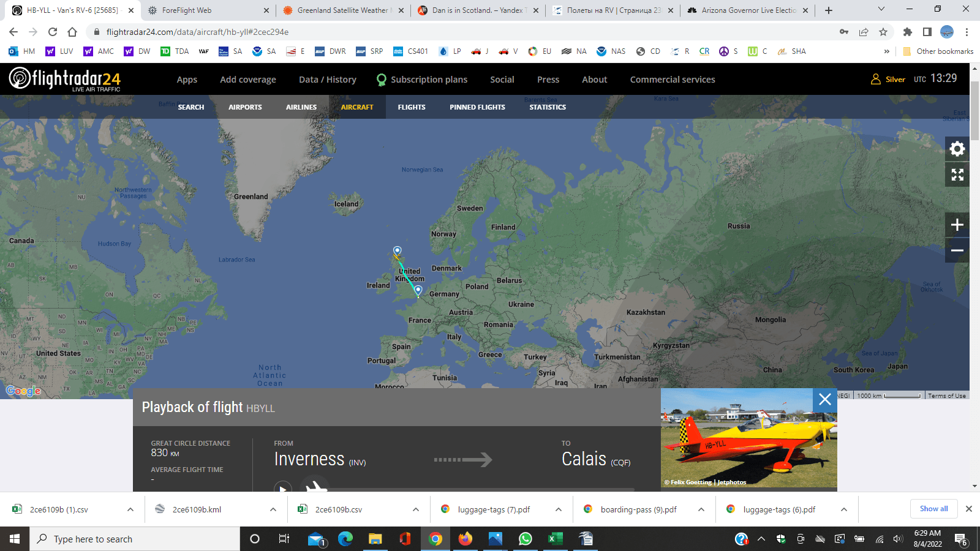
Task: Open Subscription plans page
Action: point(429,80)
